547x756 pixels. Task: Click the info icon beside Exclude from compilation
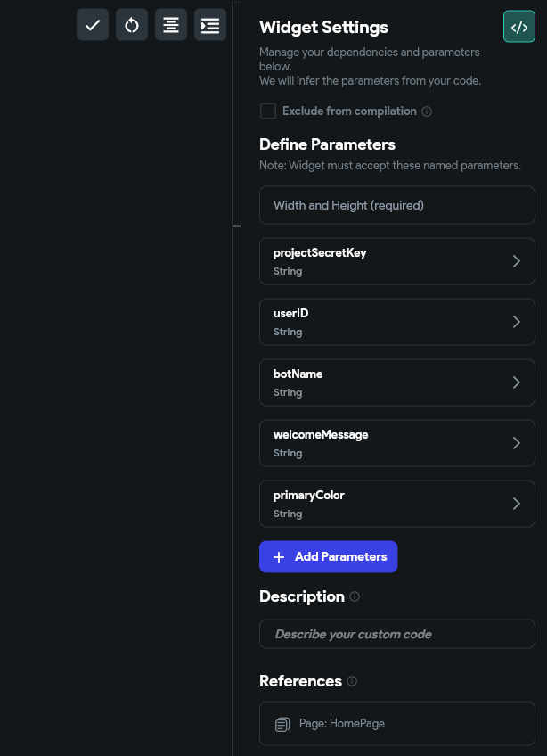tap(427, 111)
